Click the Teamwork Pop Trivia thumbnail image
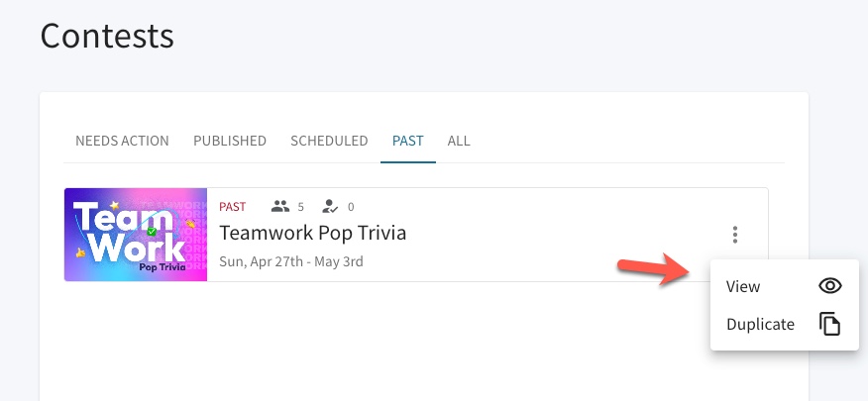 pos(136,235)
